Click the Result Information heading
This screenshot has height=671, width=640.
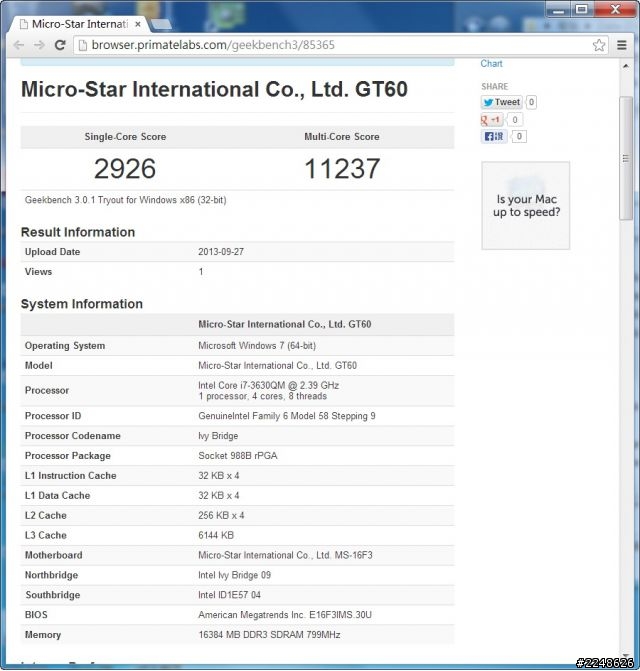tap(78, 232)
